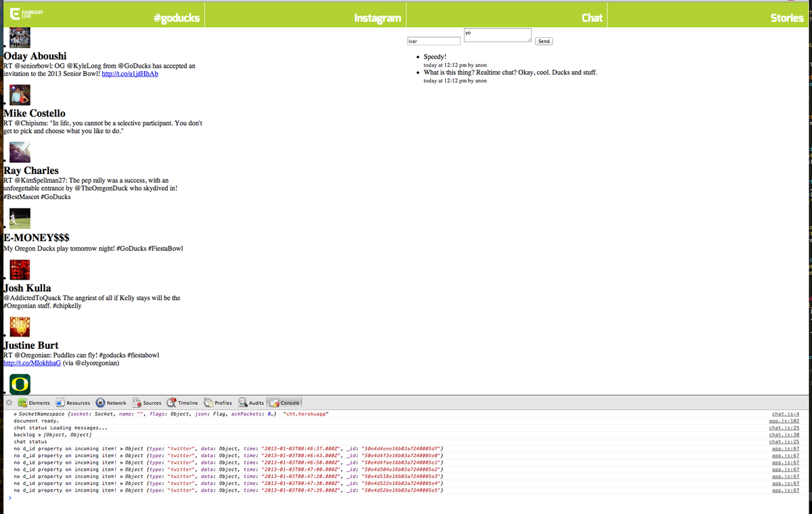Expand Object logged at 00:46:37

pyautogui.click(x=122, y=448)
